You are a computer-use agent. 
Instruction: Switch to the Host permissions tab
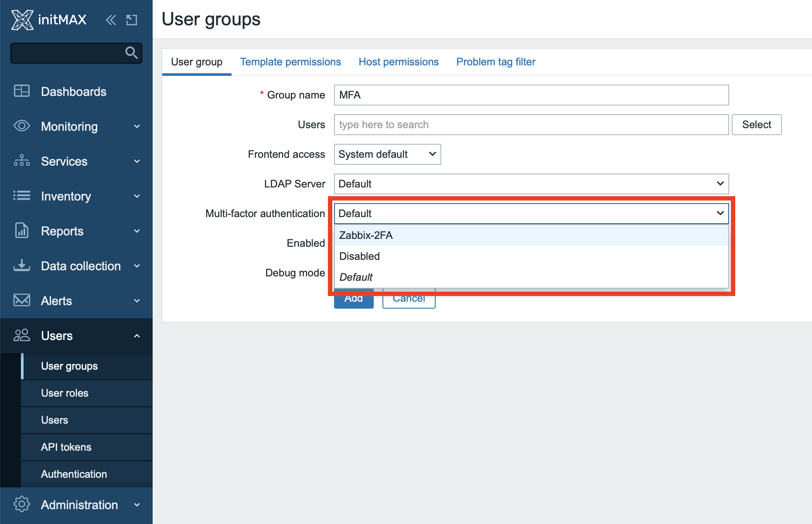[399, 62]
